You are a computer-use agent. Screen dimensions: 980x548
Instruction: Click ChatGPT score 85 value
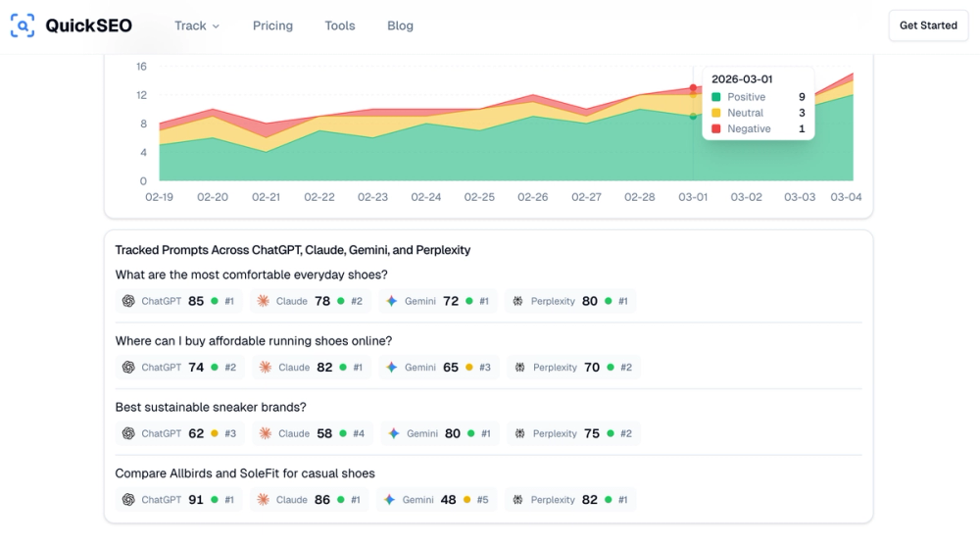[x=196, y=301]
